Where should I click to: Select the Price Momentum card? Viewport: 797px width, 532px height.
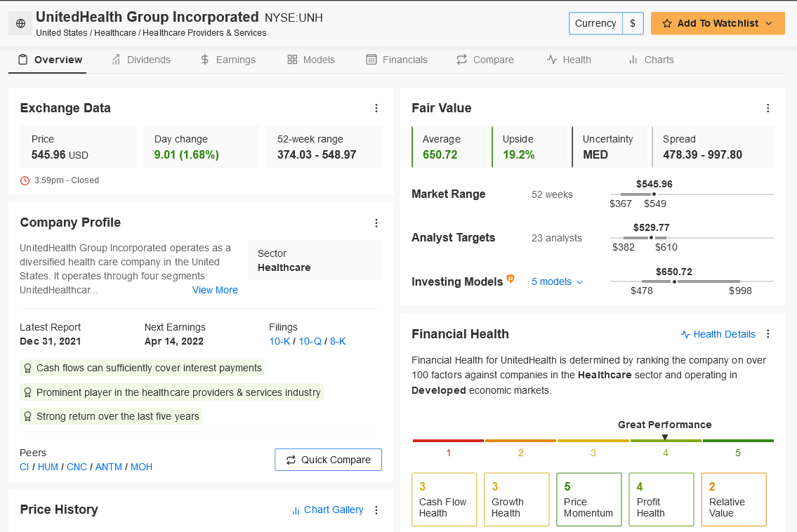[x=589, y=500]
